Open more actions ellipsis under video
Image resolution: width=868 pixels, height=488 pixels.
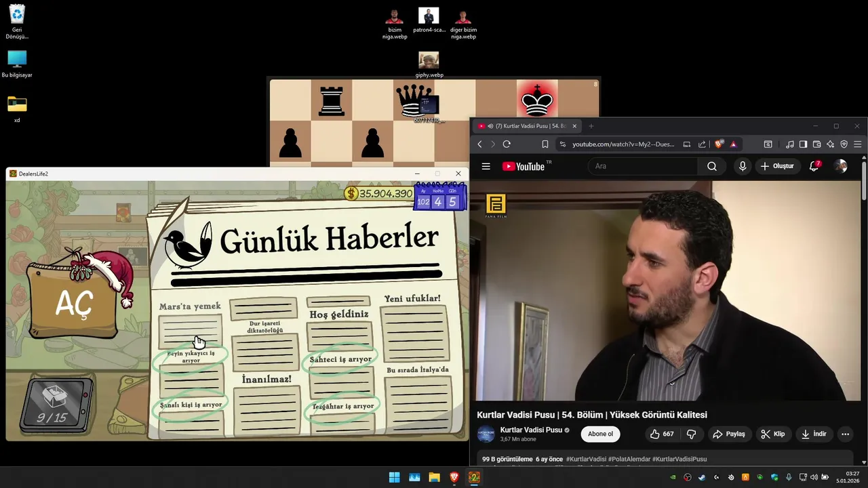[x=845, y=434]
